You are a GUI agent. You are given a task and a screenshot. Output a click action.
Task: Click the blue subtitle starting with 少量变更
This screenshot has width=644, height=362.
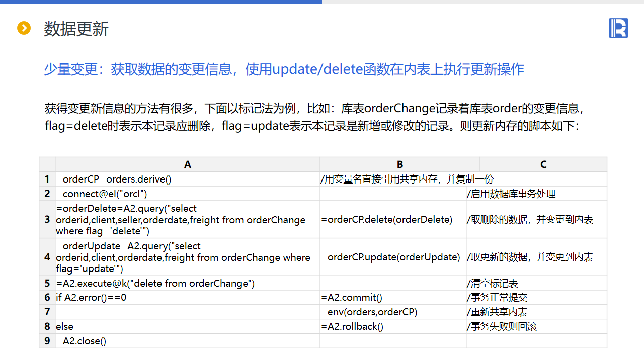point(284,69)
